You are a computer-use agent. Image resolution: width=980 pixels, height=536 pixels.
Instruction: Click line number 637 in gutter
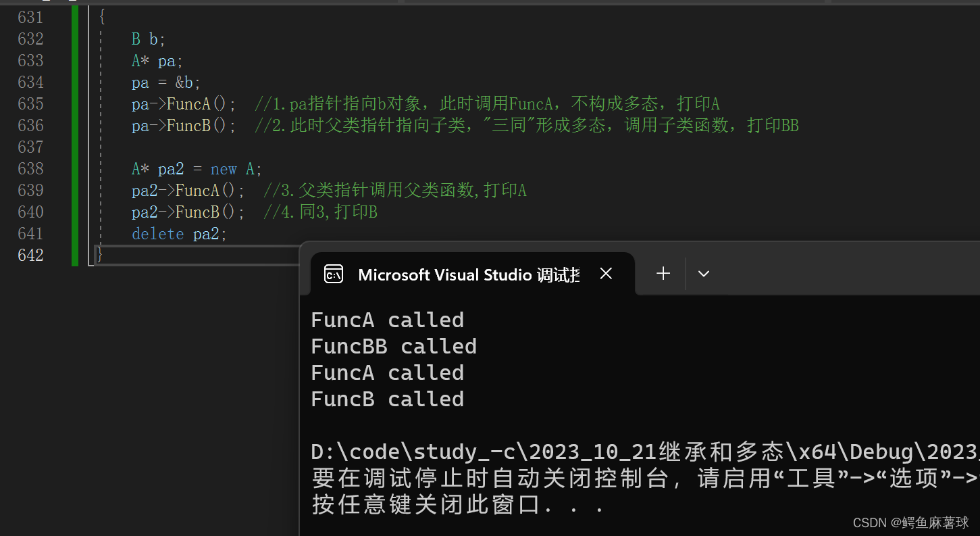pos(30,147)
